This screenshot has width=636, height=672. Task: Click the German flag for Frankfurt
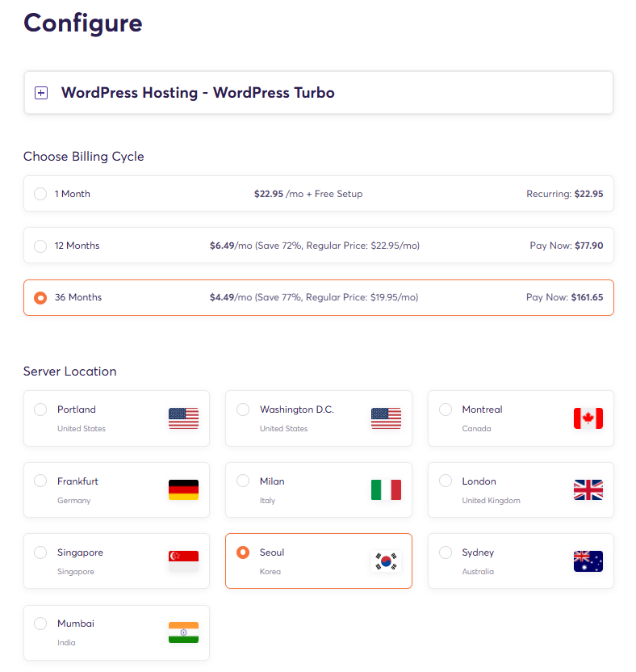pyautogui.click(x=183, y=489)
